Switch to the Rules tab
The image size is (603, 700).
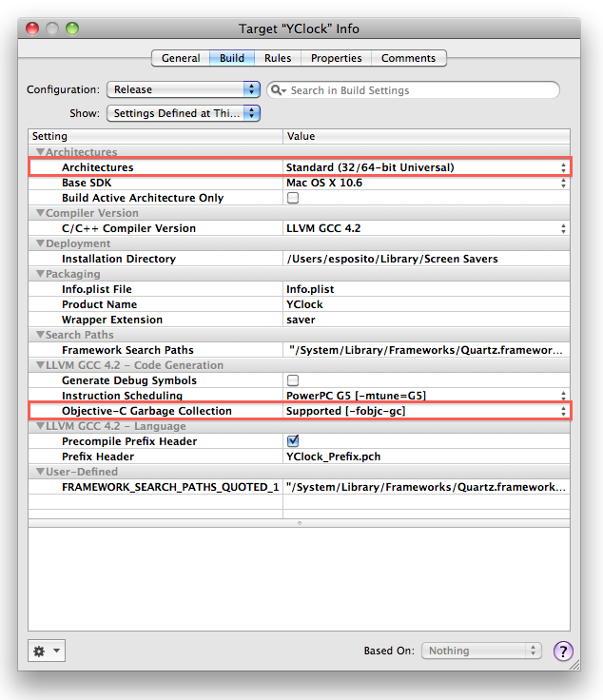[278, 58]
